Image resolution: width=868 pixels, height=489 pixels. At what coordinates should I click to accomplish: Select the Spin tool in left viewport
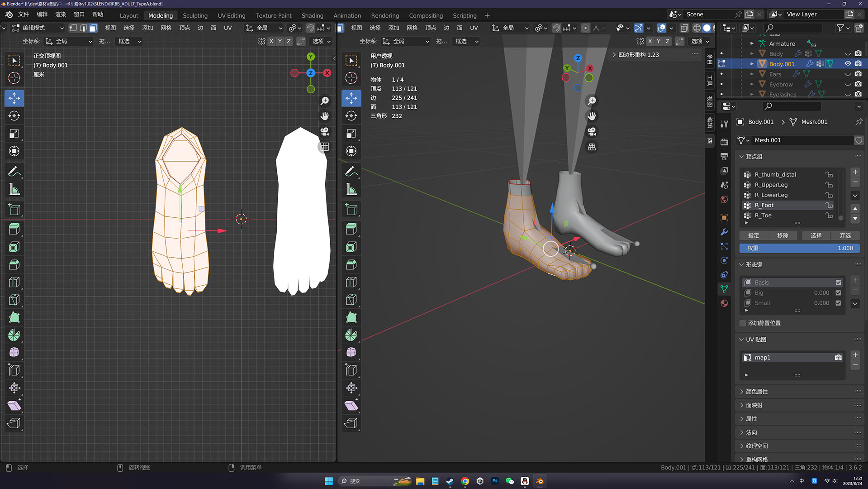14,335
